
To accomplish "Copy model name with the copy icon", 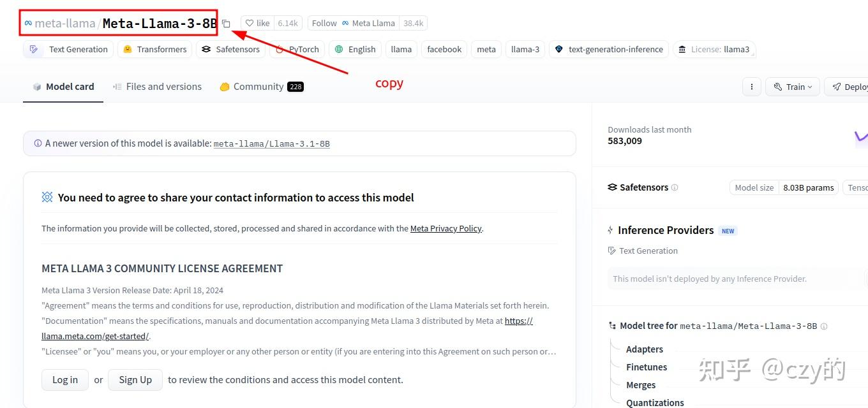I will click(226, 24).
